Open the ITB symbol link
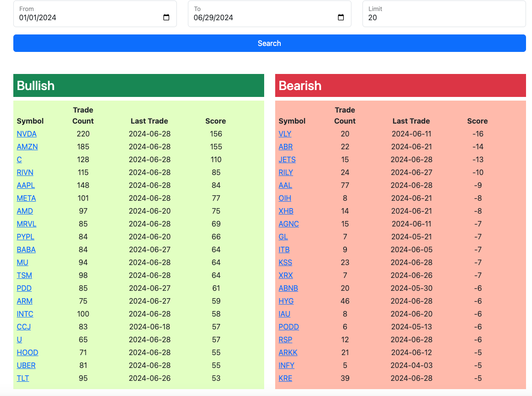The width and height of the screenshot is (532, 396). tap(284, 250)
